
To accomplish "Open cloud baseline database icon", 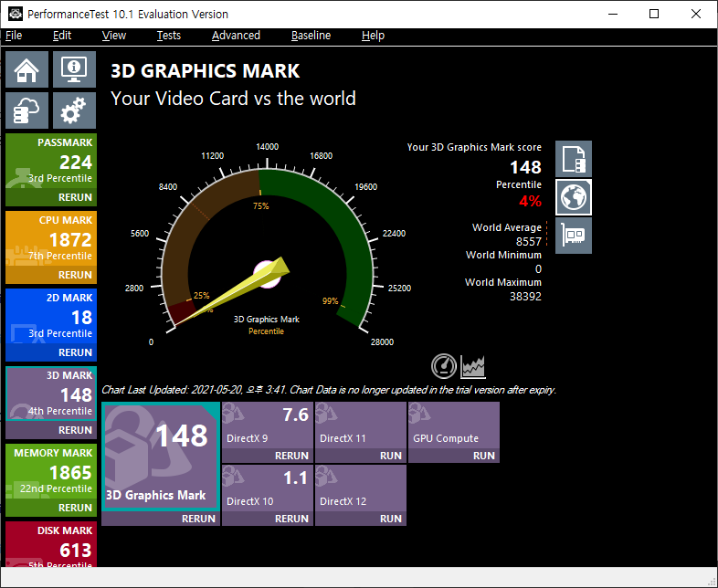I will pyautogui.click(x=26, y=110).
